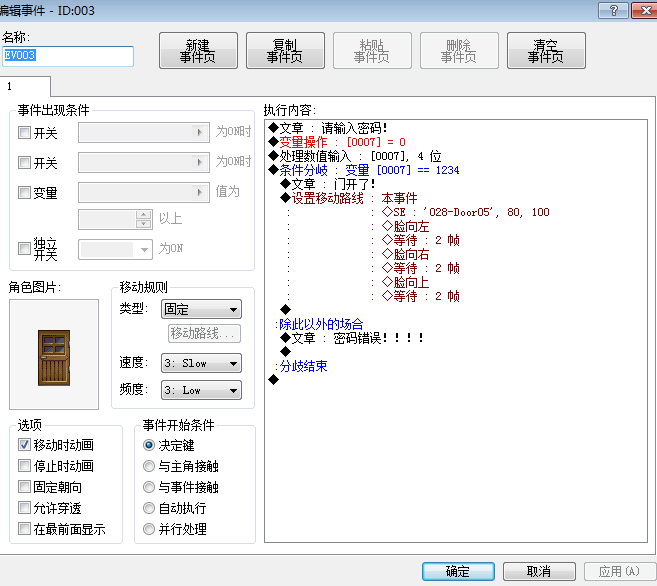Image resolution: width=657 pixels, height=586 pixels.
Task: Focus the 名称 field containing EV003
Action: 68,56
